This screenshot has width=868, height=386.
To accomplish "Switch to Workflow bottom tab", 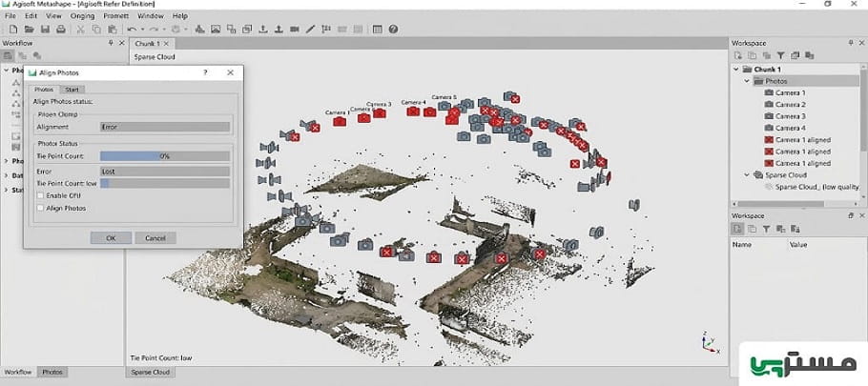I will click(x=18, y=372).
